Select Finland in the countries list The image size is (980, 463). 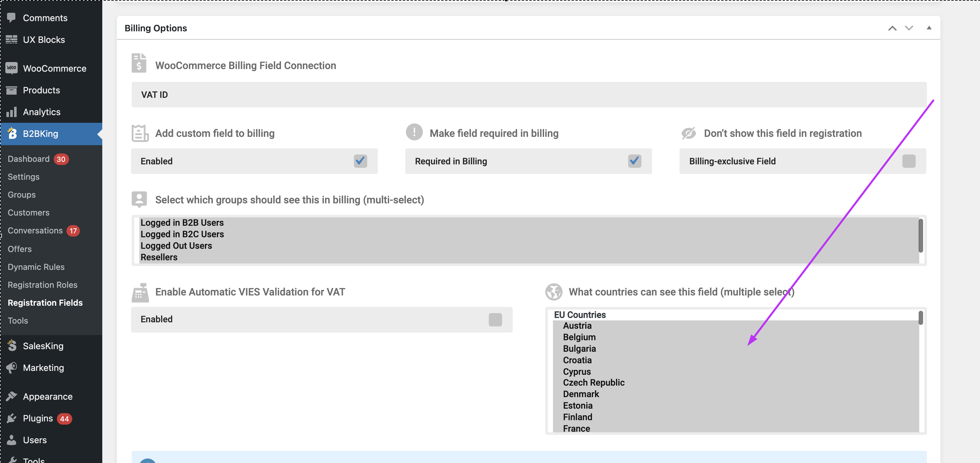[x=736, y=417]
